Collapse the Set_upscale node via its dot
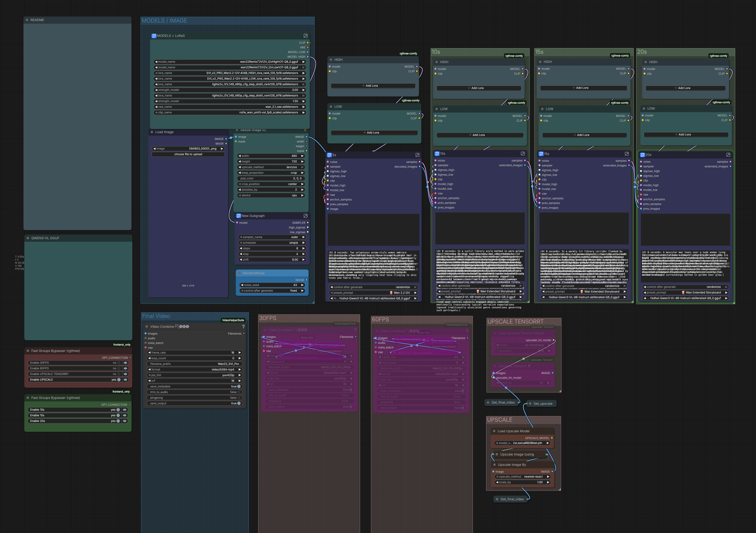 pyautogui.click(x=530, y=403)
